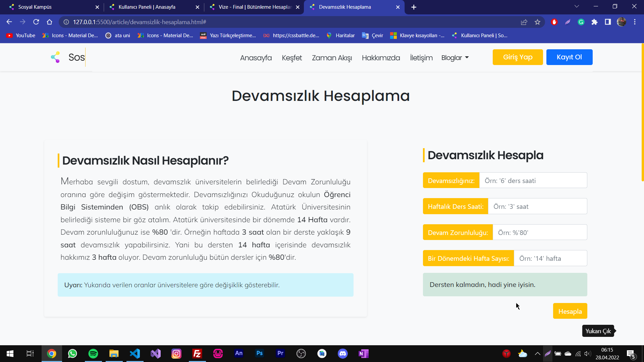This screenshot has height=362, width=644.
Task: Click the Haftalık Ders Saati input field
Action: click(x=537, y=206)
